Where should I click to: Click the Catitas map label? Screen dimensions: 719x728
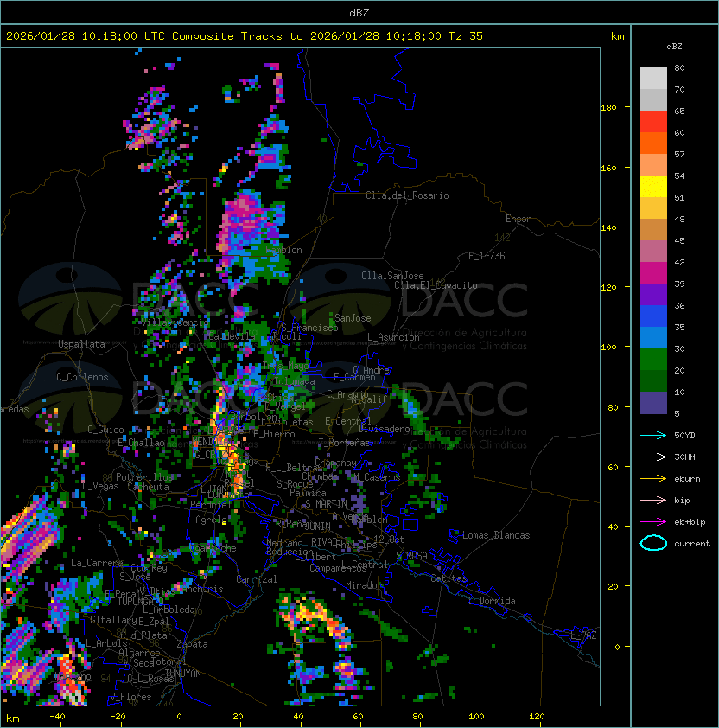pos(449,578)
